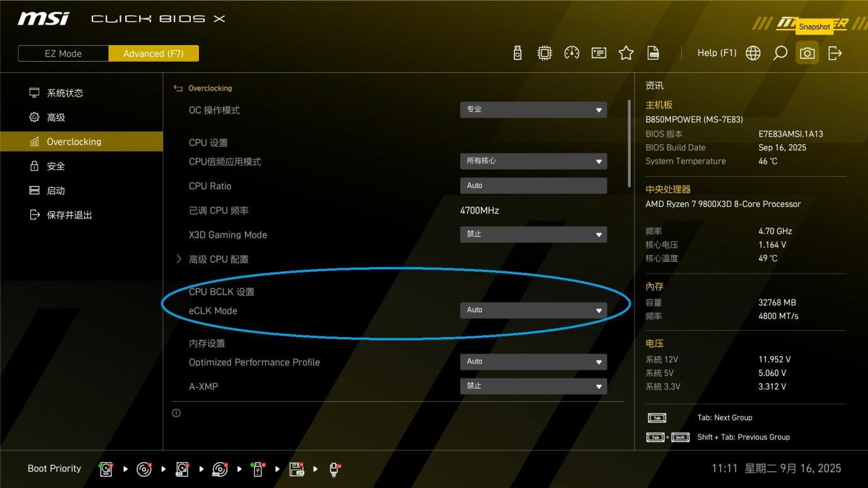The image size is (868, 488).
Task: Open the A-XMP dropdown
Action: pos(533,386)
